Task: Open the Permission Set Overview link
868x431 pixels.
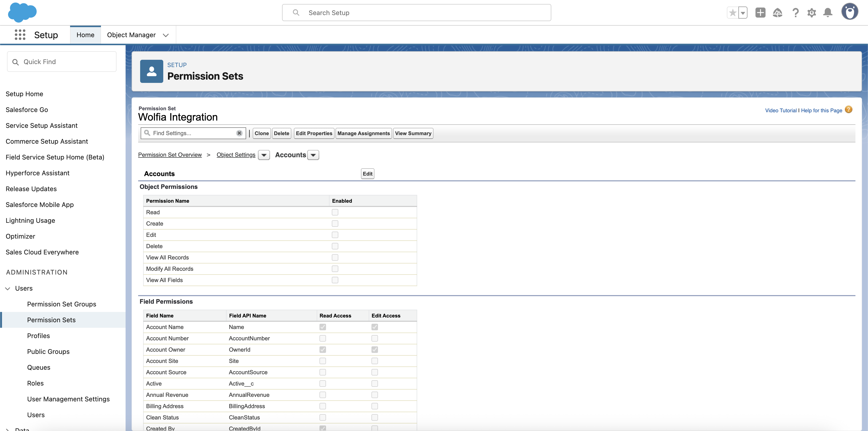Action: [170, 155]
